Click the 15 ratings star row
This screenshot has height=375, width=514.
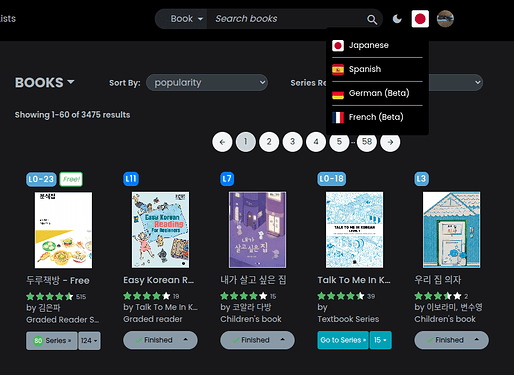[248, 296]
